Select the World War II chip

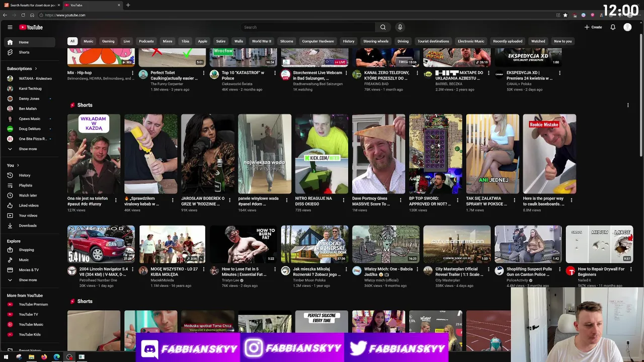coord(262,41)
